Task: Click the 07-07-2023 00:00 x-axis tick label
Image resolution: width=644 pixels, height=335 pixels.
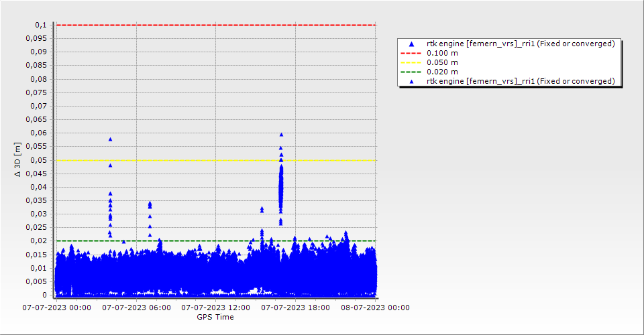Action: [x=56, y=308]
